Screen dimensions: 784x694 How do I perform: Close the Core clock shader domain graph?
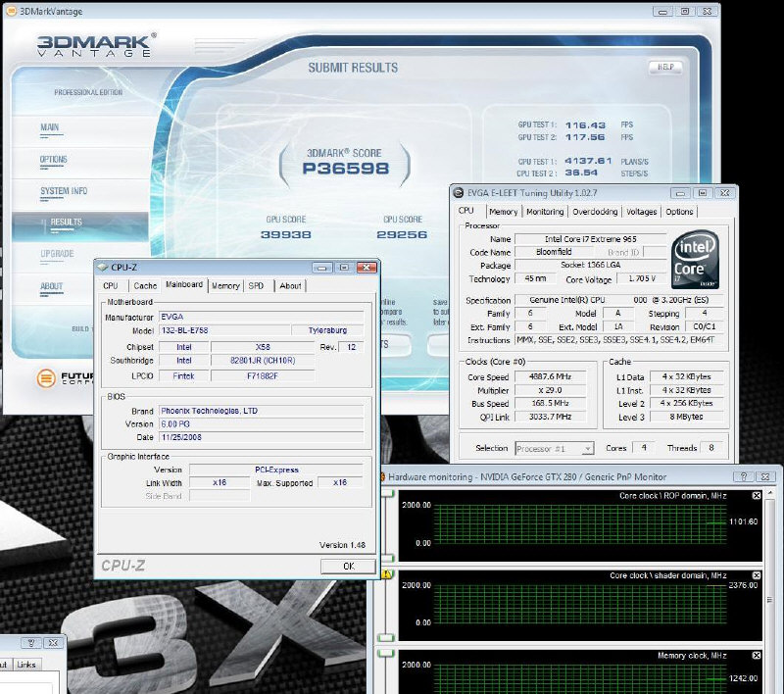757,575
